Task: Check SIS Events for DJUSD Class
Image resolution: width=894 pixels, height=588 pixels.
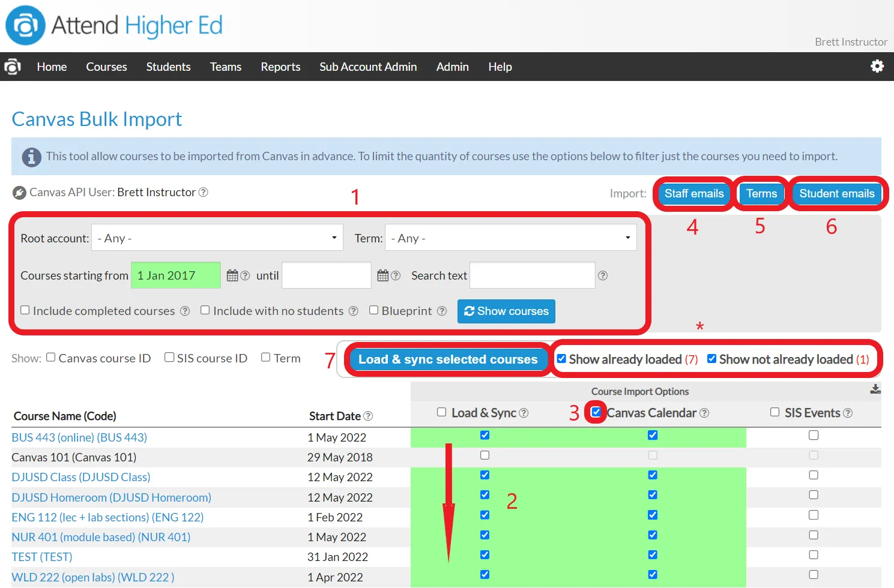Action: click(x=814, y=475)
